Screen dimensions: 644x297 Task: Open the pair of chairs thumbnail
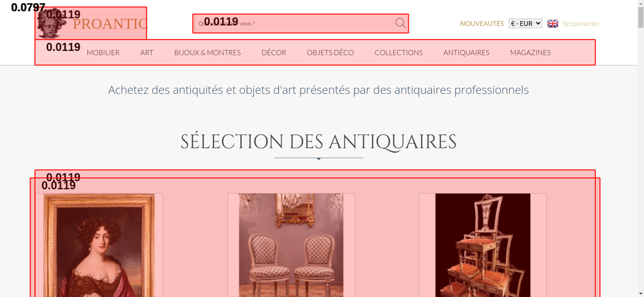tap(291, 245)
